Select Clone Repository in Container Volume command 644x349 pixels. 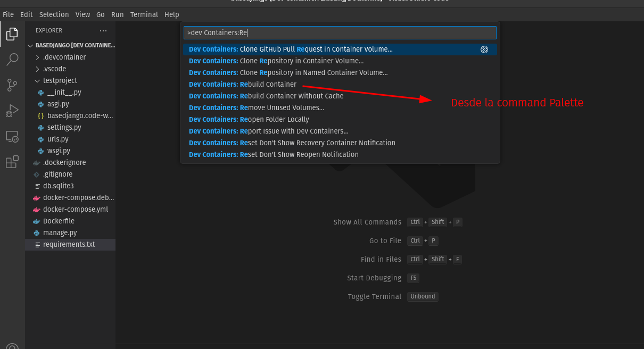point(340,61)
